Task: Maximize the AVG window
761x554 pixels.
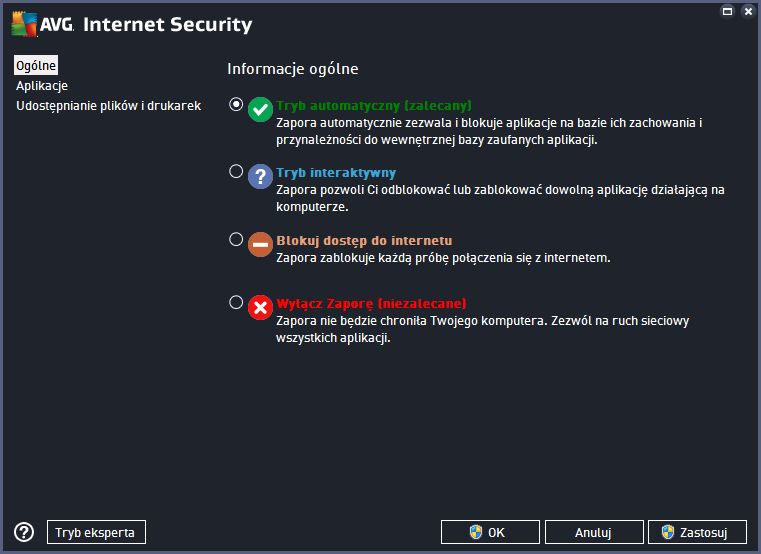Action: coord(727,11)
